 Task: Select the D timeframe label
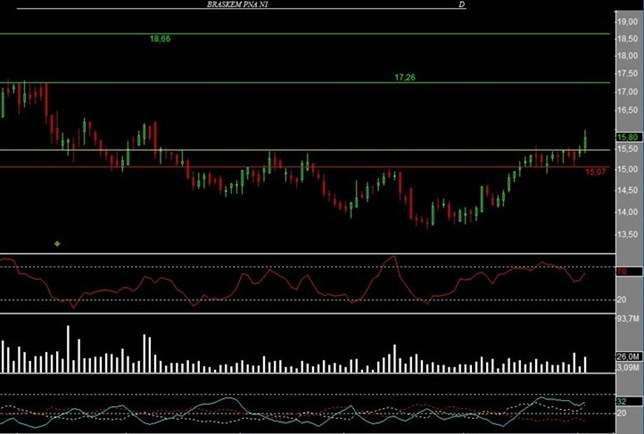tap(461, 5)
